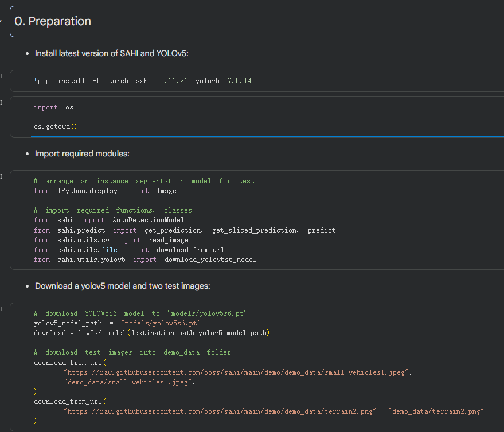Select the '0. Preparation' heading cell
The image size is (504, 432).
click(x=257, y=21)
